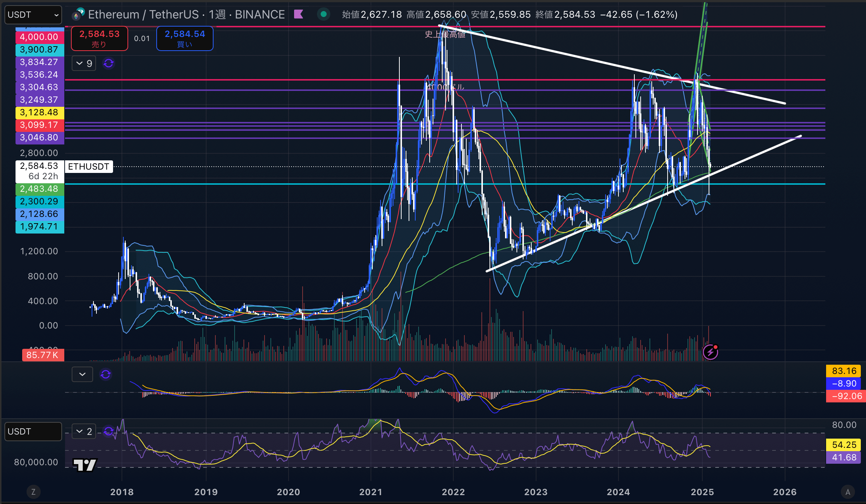Click the 2021 time axis label

point(371,492)
